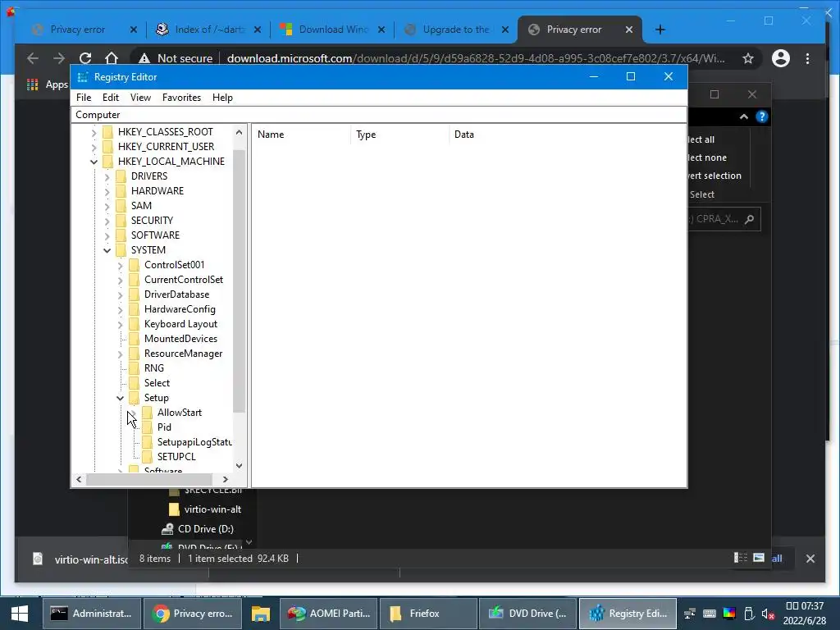Expand the HKEY_CLASSES_ROOT key
Image resolution: width=840 pixels, height=630 pixels.
tap(94, 132)
